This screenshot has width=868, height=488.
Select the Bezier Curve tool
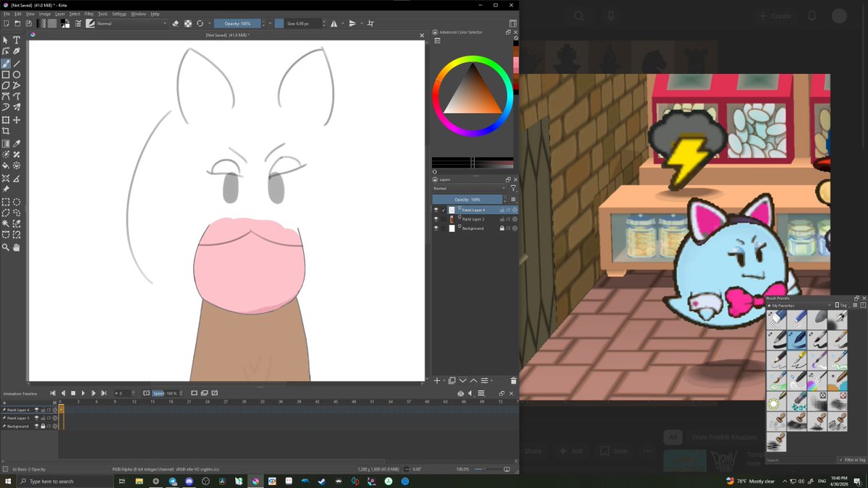point(6,97)
